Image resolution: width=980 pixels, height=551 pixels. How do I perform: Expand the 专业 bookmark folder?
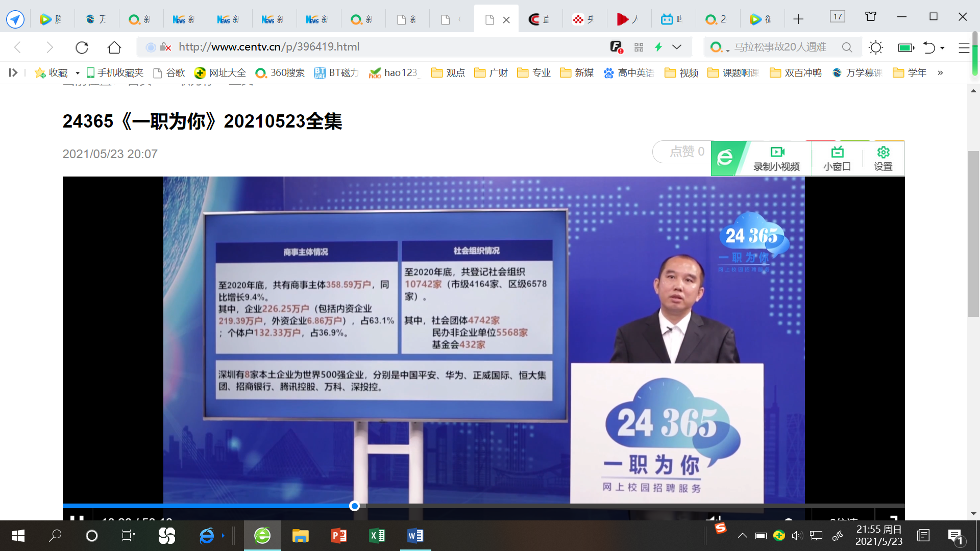(534, 73)
